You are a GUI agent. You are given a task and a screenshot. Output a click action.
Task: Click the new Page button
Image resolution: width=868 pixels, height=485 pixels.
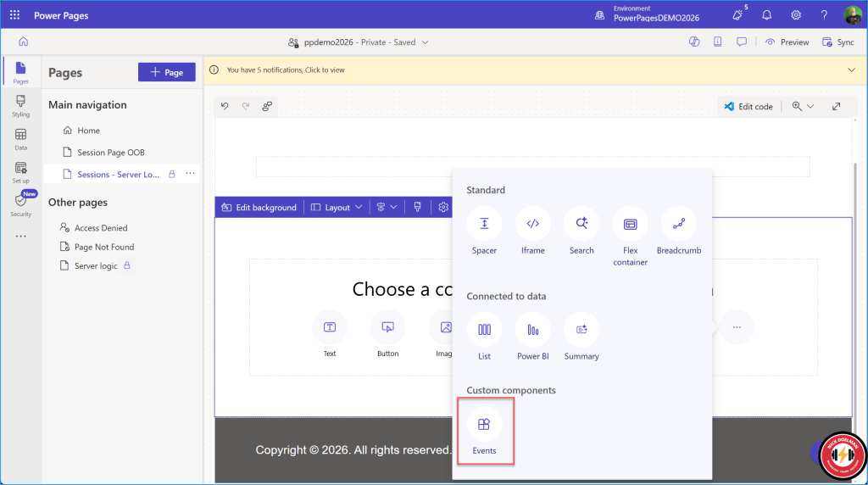[166, 72]
